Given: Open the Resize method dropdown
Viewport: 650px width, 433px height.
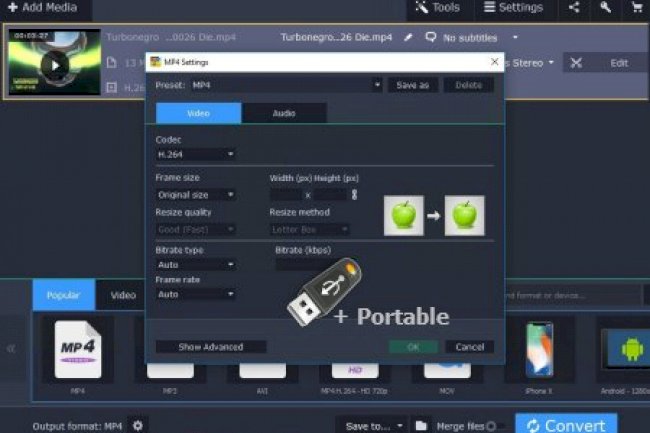Looking at the screenshot, I should point(309,229).
